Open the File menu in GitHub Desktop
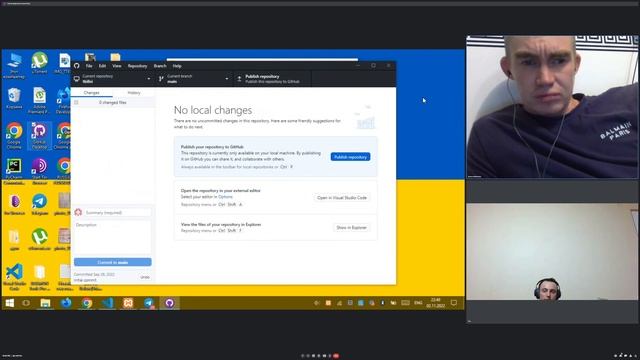640x360 pixels. pyautogui.click(x=89, y=66)
